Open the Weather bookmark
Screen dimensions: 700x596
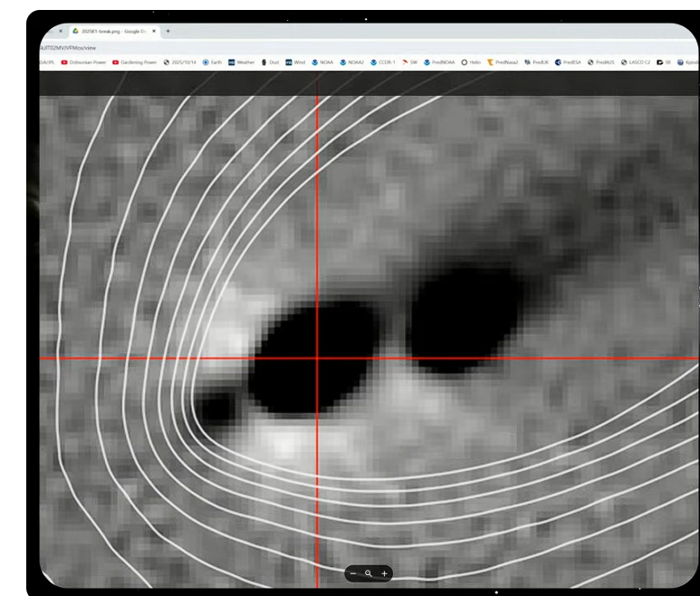[242, 62]
